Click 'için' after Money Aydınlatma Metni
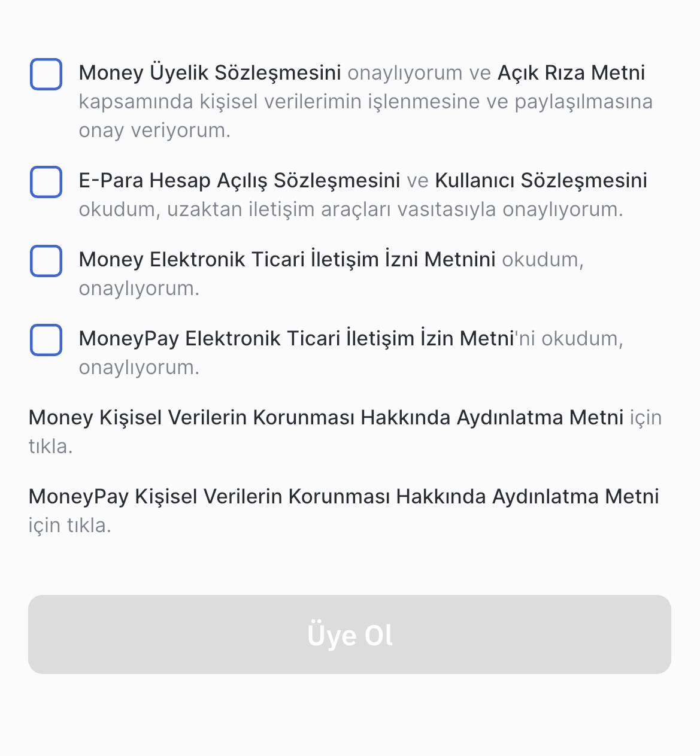Screen dimensions: 700x756 [x=646, y=418]
